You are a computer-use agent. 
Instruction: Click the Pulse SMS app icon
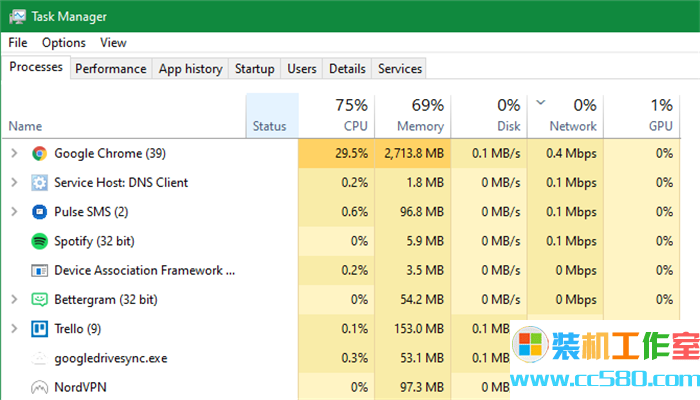[x=39, y=212]
